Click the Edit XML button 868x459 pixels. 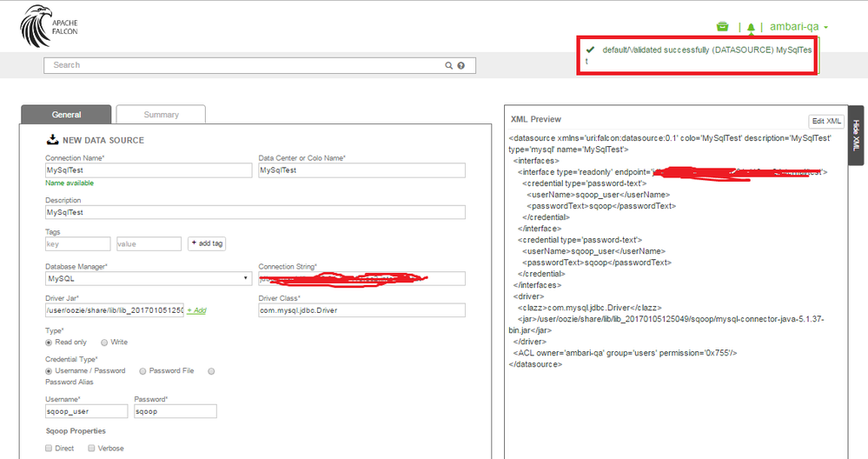click(826, 121)
